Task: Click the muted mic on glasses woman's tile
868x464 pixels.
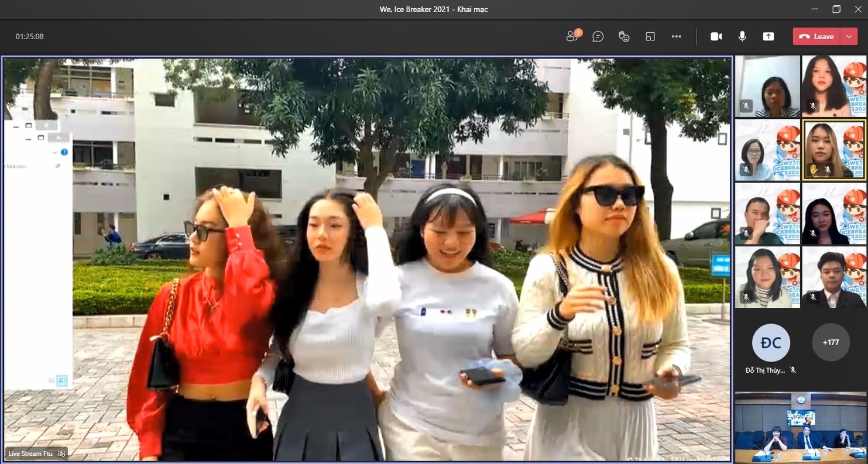Action: pyautogui.click(x=746, y=170)
